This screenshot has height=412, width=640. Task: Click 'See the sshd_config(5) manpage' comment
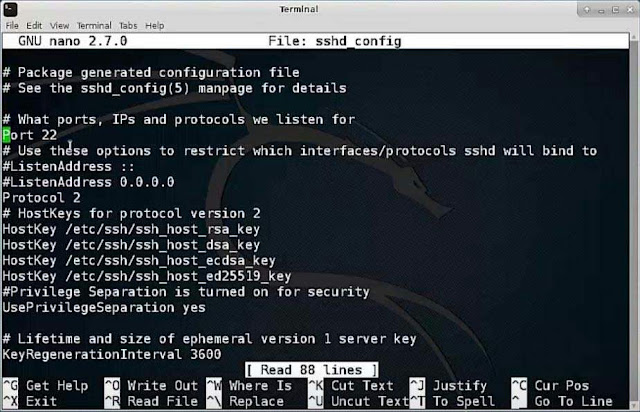click(x=174, y=88)
